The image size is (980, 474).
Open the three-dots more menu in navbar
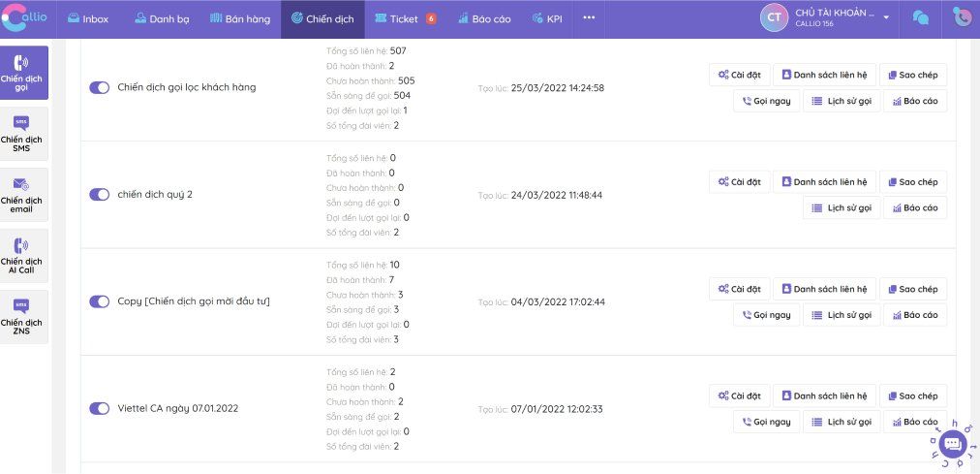coord(589,17)
